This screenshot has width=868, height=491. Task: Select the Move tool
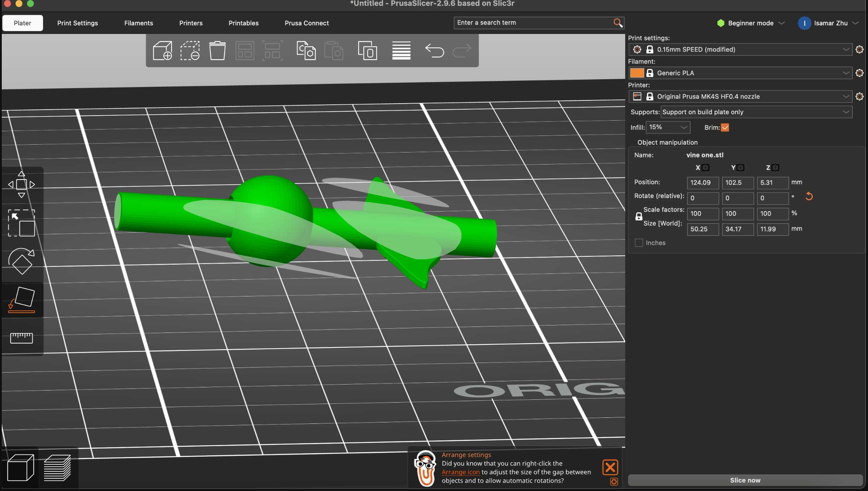tap(22, 184)
